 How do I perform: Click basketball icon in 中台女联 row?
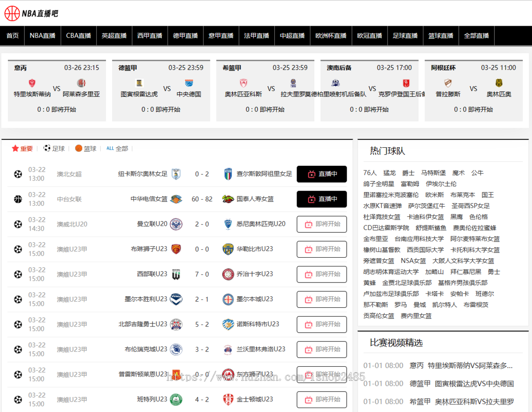pyautogui.click(x=18, y=199)
